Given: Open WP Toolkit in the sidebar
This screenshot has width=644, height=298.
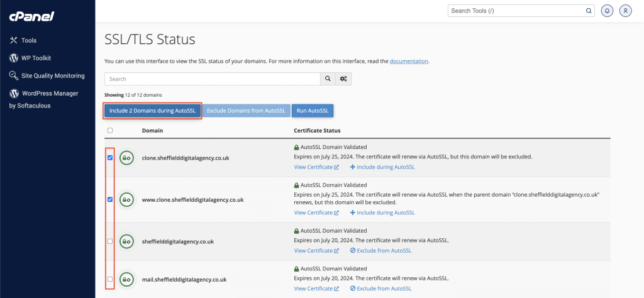Looking at the screenshot, I should [36, 58].
